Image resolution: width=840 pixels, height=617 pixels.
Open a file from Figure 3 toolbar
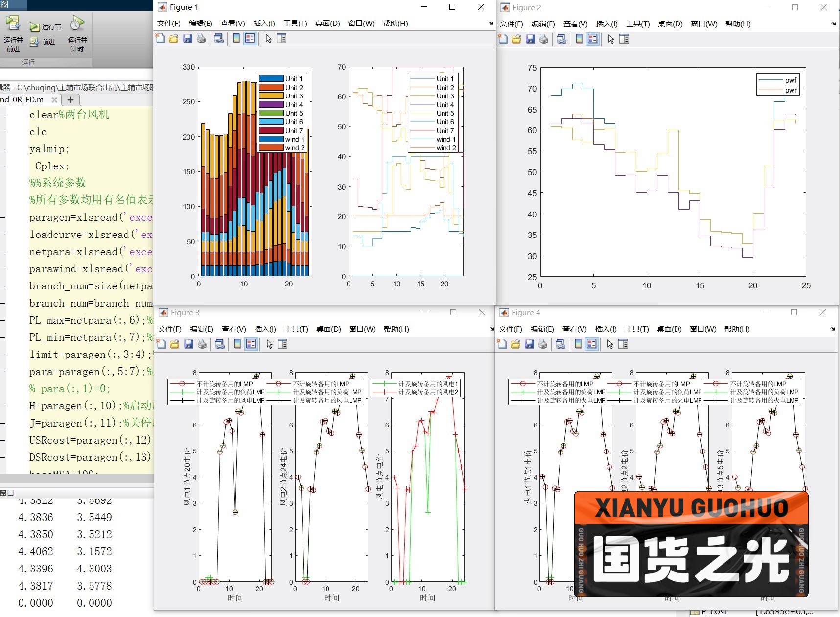(x=174, y=344)
